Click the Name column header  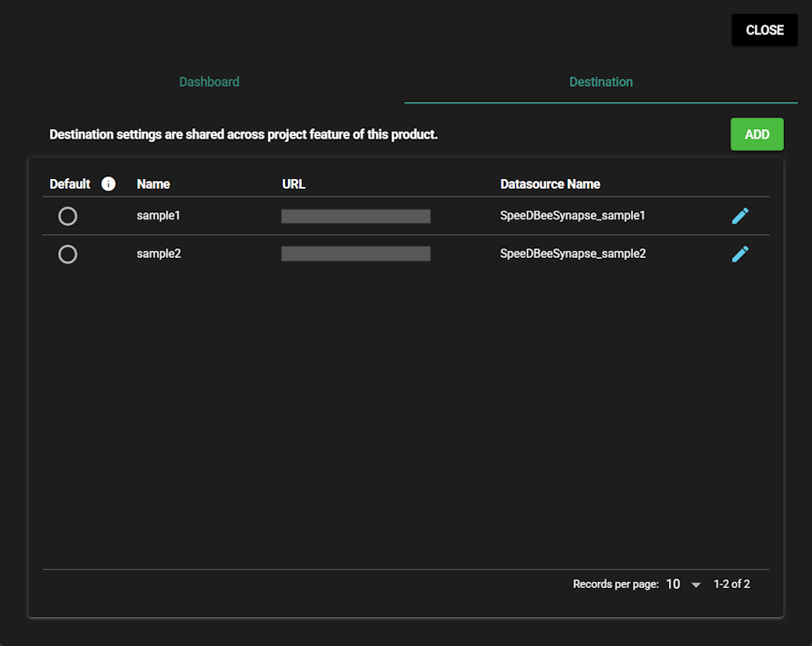coord(154,184)
